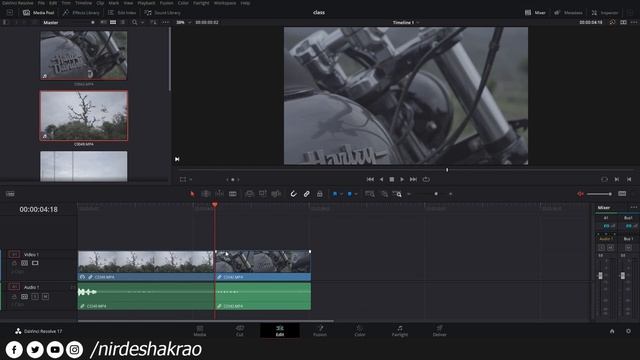Disable the Video 1 track visibility
This screenshot has width=640, height=360.
tap(35, 263)
